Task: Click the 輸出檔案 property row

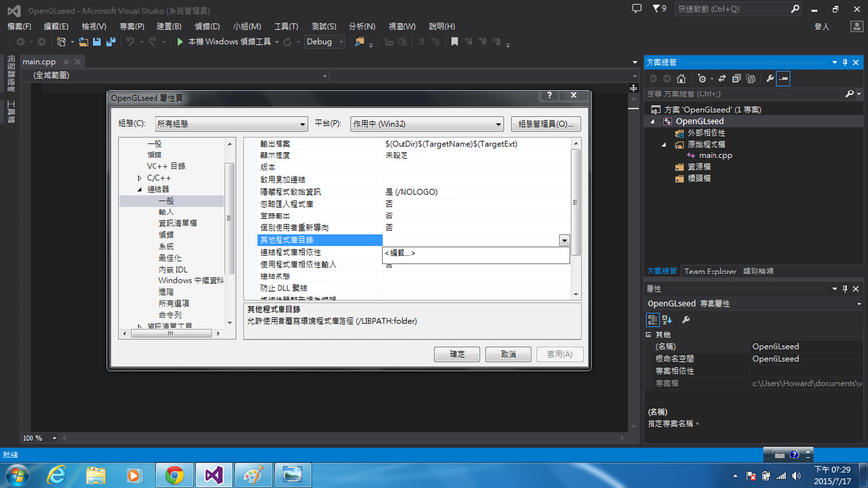Action: pyautogui.click(x=414, y=144)
